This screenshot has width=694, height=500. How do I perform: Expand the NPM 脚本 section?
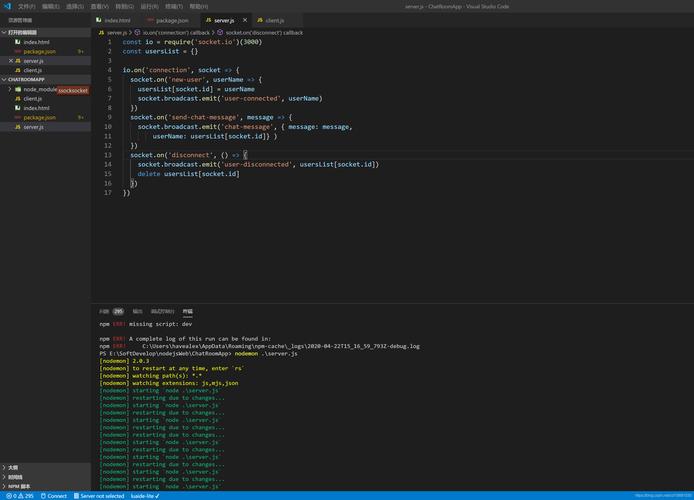[x=45, y=486]
